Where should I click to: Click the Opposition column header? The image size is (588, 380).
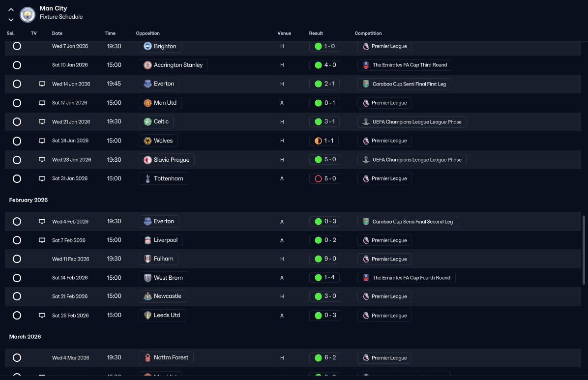tap(148, 33)
